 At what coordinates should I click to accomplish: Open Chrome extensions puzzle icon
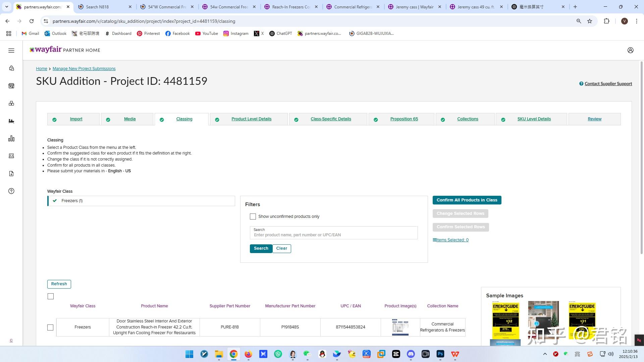(x=606, y=21)
